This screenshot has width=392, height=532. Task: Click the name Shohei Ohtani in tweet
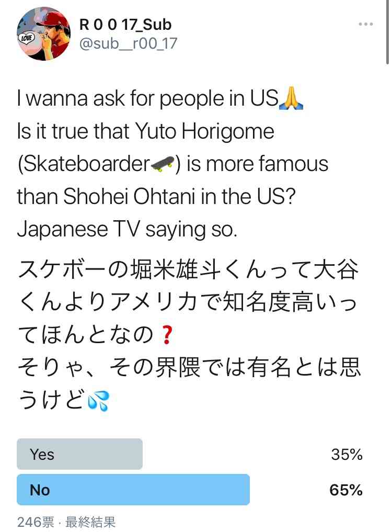coord(129,197)
